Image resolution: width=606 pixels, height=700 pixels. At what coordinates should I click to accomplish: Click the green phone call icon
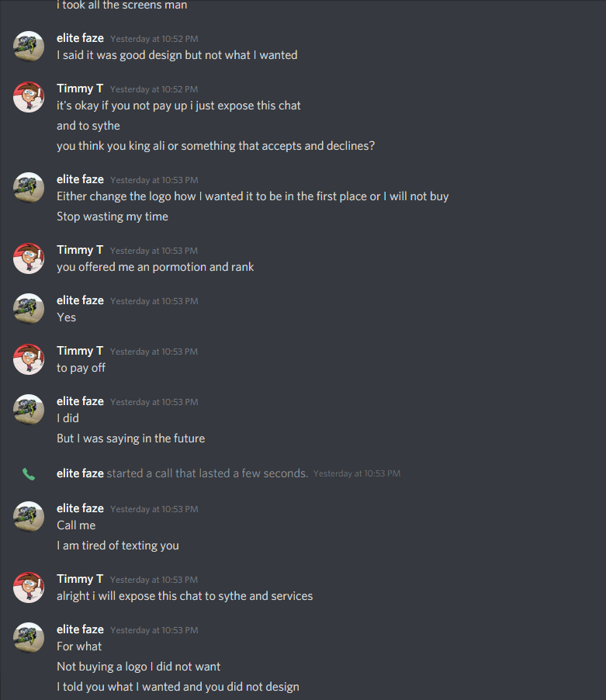[x=29, y=473]
